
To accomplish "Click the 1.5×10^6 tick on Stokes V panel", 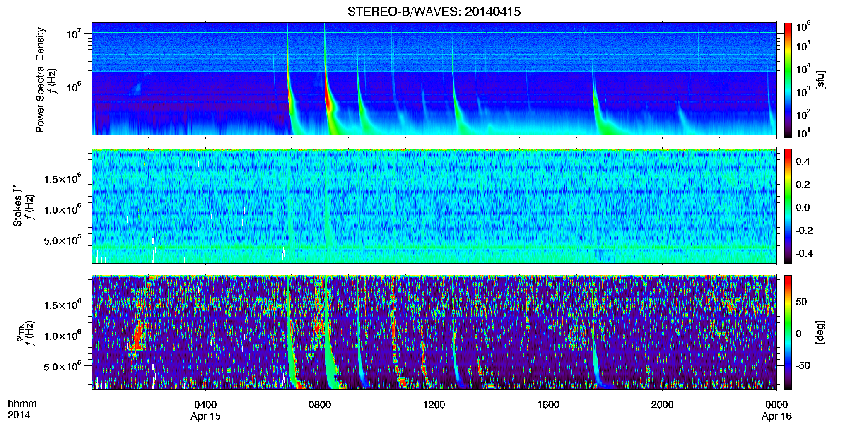I will 63,179.
